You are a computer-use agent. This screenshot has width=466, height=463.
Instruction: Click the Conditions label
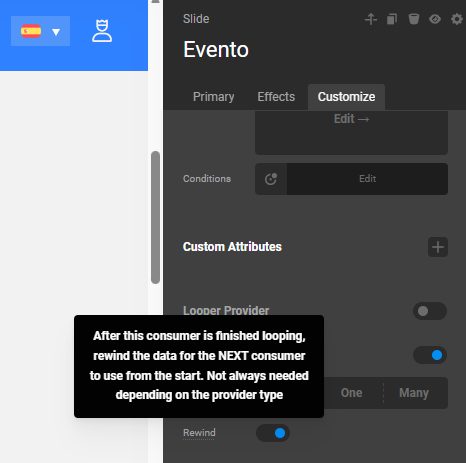[x=207, y=179]
